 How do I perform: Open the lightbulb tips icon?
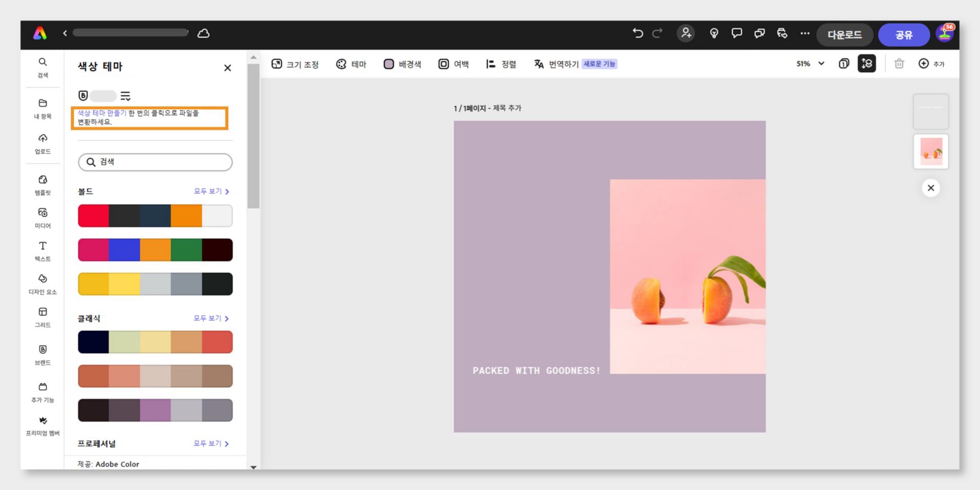point(714,33)
